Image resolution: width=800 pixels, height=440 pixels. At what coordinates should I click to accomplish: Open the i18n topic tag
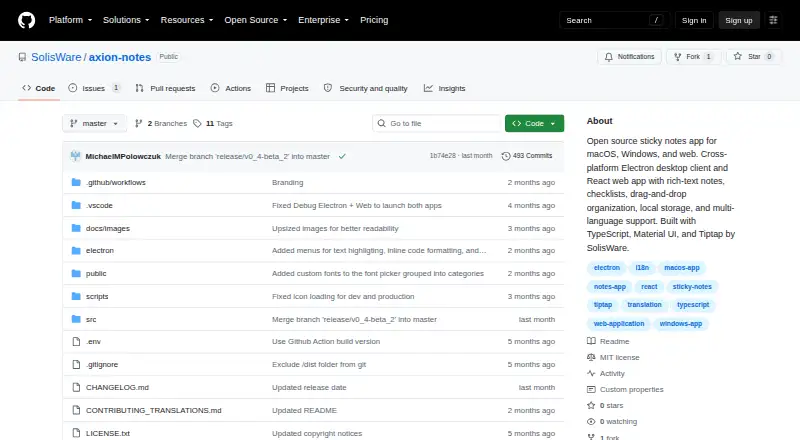642,267
